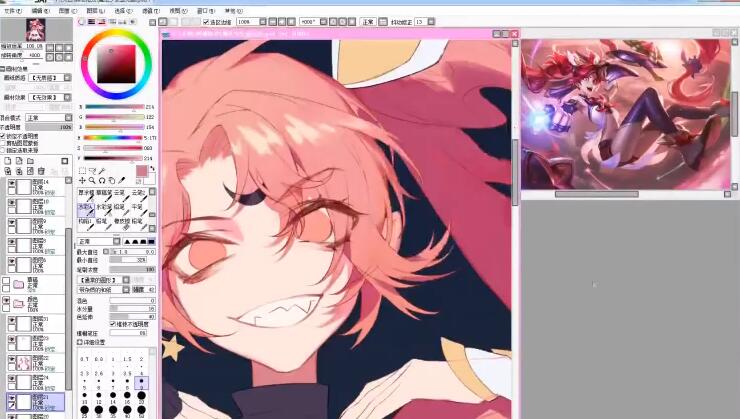Hide layer 图层14 with eye toggle
This screenshot has width=740, height=419.
pos(12,183)
